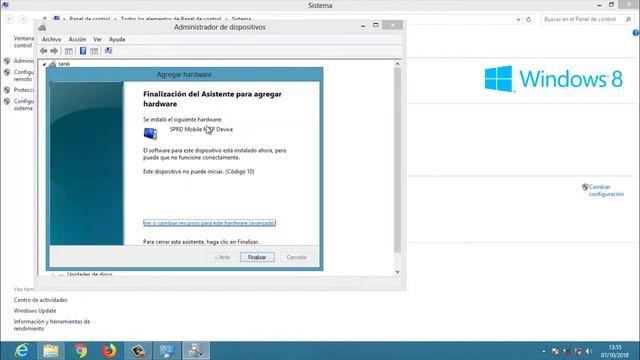Click the Cambiar configuración link in Sistema window

tap(606, 191)
